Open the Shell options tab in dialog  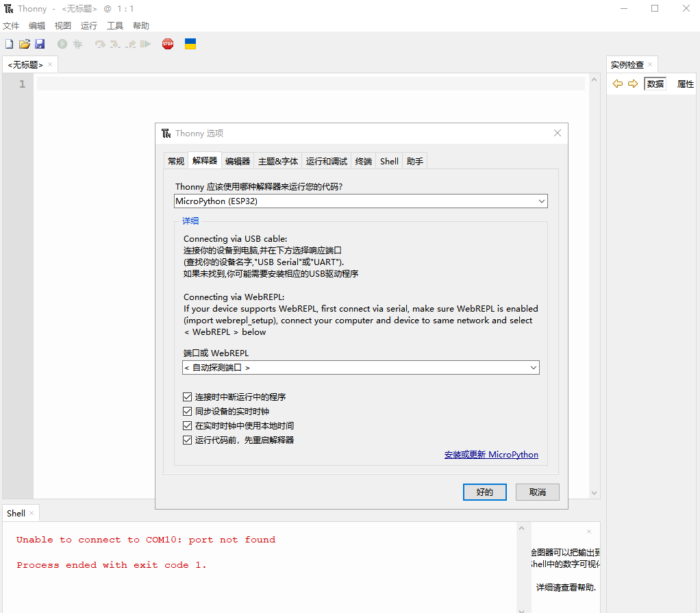(x=389, y=161)
